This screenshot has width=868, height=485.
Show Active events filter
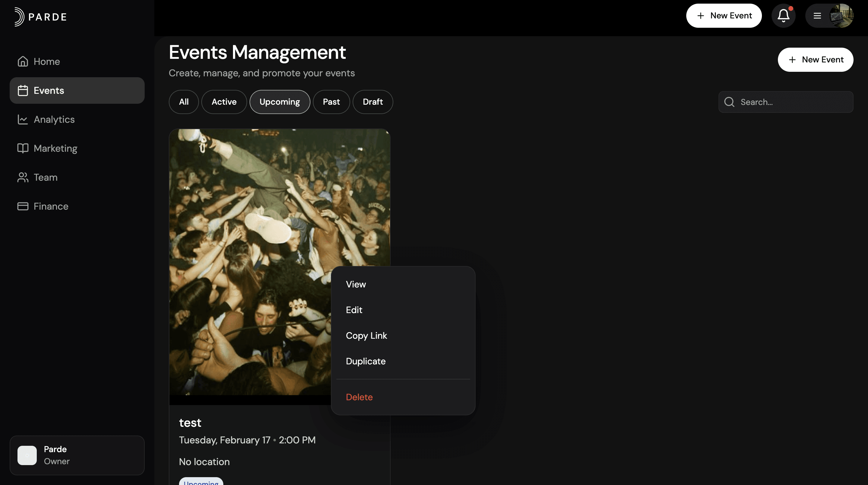[224, 102]
